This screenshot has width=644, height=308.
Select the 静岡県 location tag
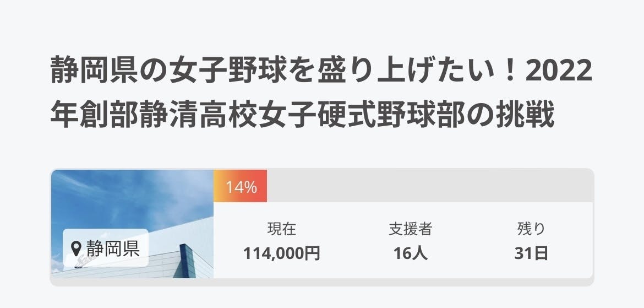[106, 247]
